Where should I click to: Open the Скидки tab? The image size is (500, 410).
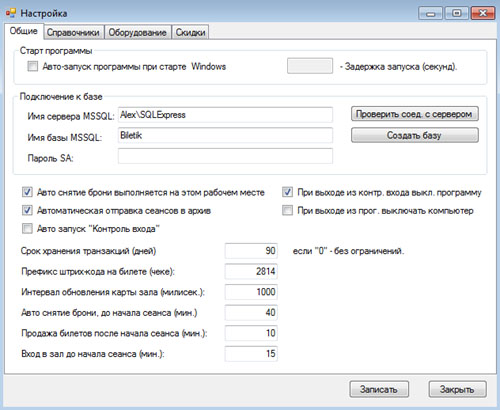tap(190, 32)
